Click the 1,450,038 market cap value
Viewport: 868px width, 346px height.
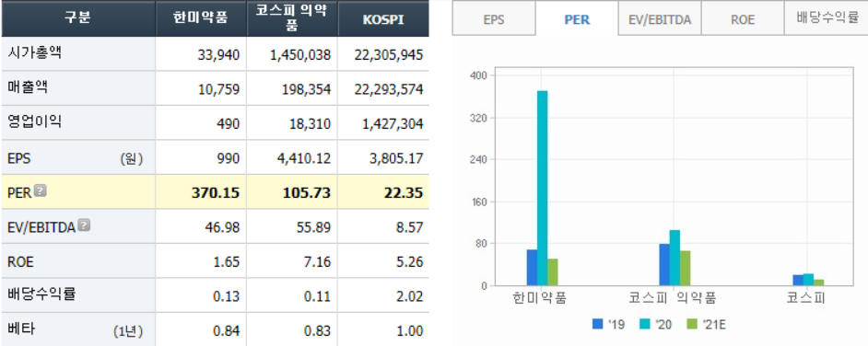point(301,54)
